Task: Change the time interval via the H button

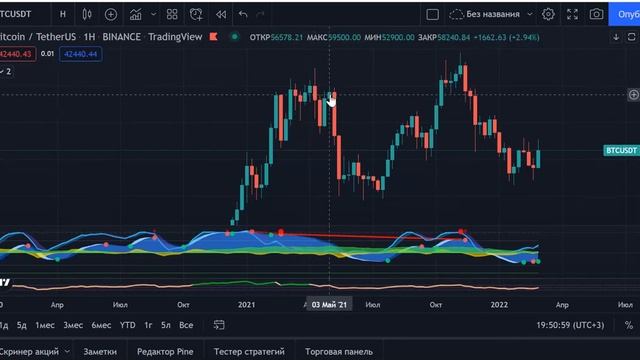Action: [x=62, y=14]
